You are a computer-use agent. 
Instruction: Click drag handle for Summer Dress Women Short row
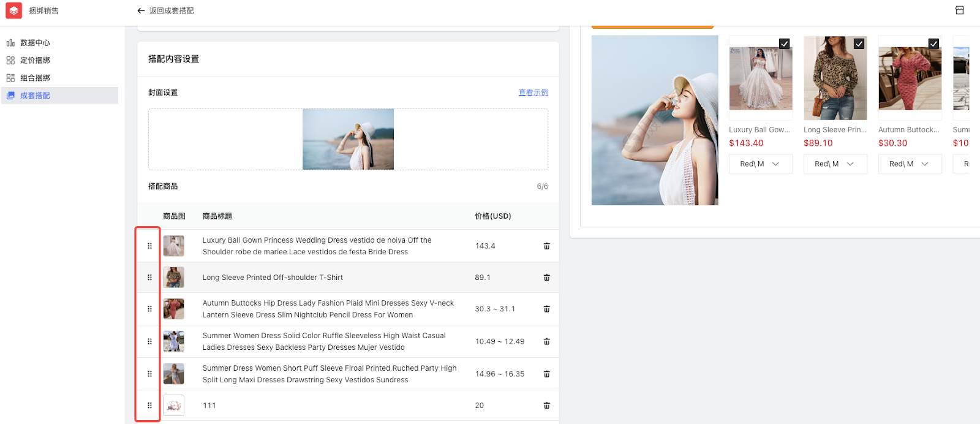(149, 374)
